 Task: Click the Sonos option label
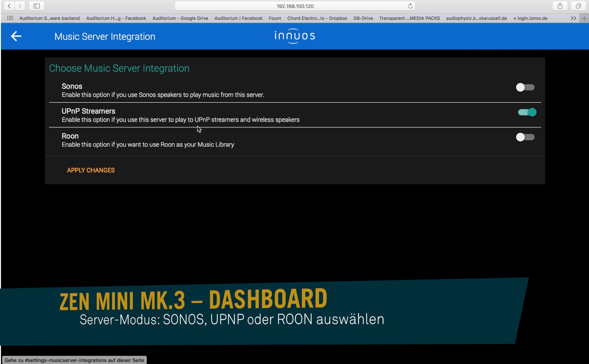pos(72,86)
